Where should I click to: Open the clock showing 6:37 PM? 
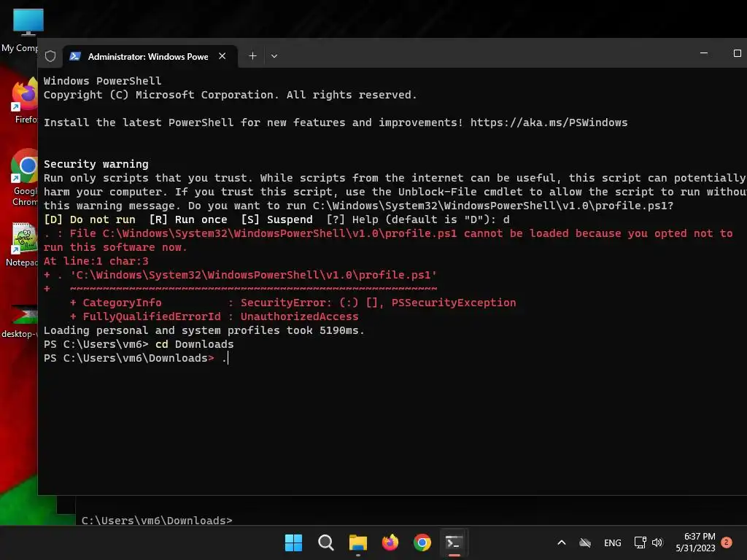coord(695,542)
